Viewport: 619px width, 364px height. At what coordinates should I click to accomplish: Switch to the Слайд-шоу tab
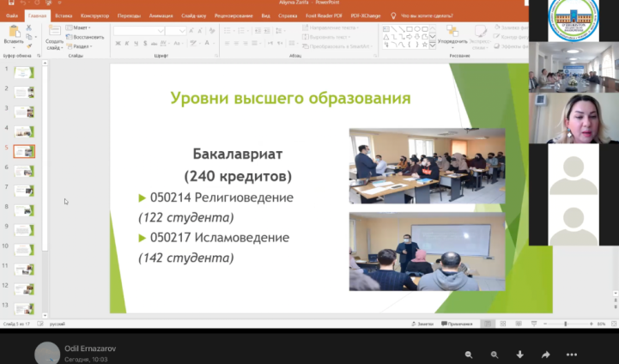click(x=193, y=15)
